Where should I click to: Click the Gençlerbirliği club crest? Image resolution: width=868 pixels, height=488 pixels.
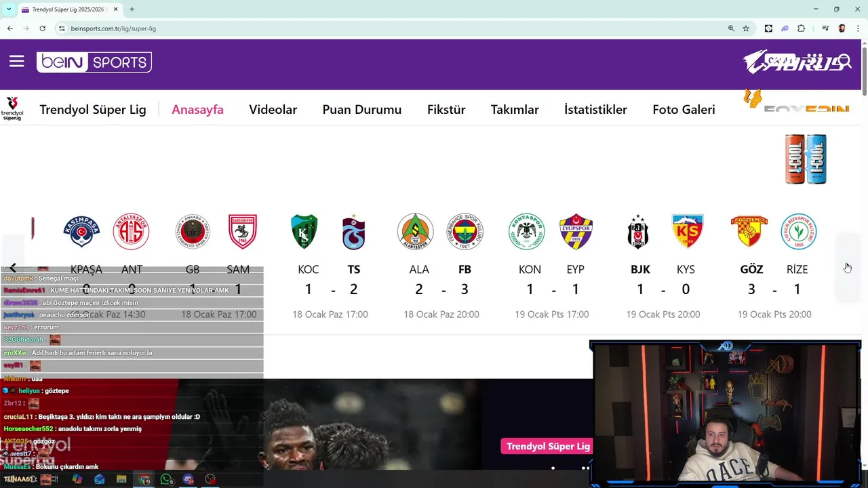click(193, 232)
